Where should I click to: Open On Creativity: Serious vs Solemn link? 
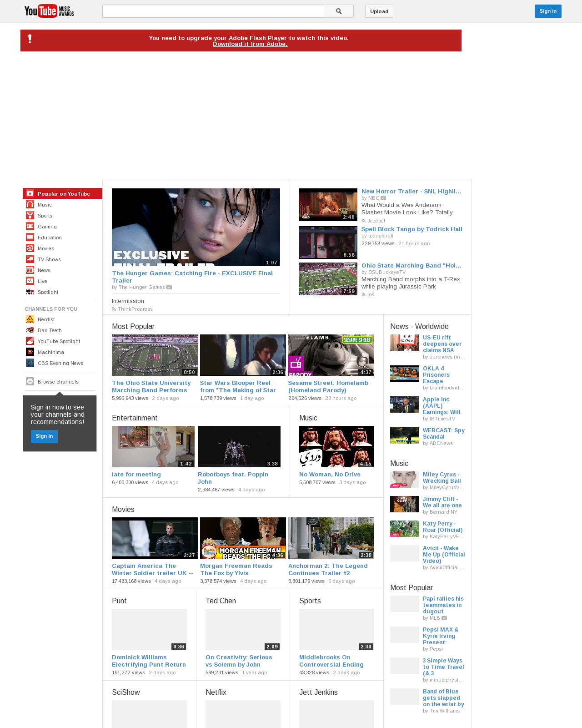tap(239, 661)
